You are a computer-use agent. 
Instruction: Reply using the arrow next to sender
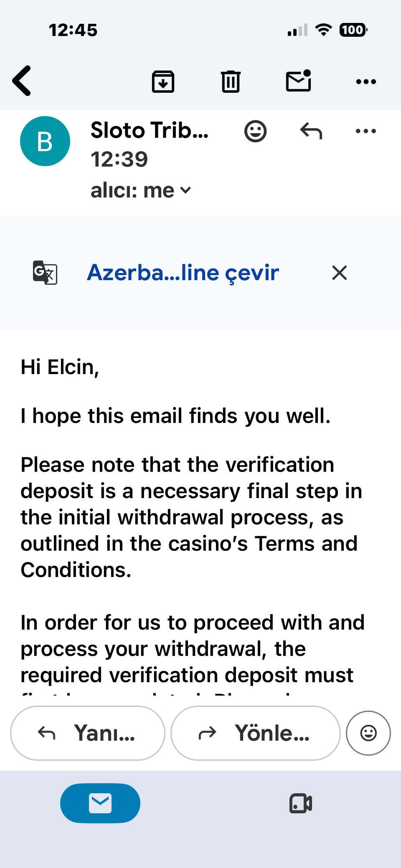[311, 131]
